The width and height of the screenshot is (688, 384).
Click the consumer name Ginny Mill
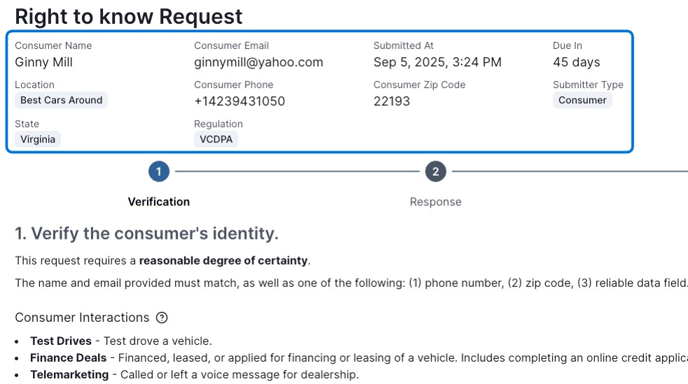44,62
